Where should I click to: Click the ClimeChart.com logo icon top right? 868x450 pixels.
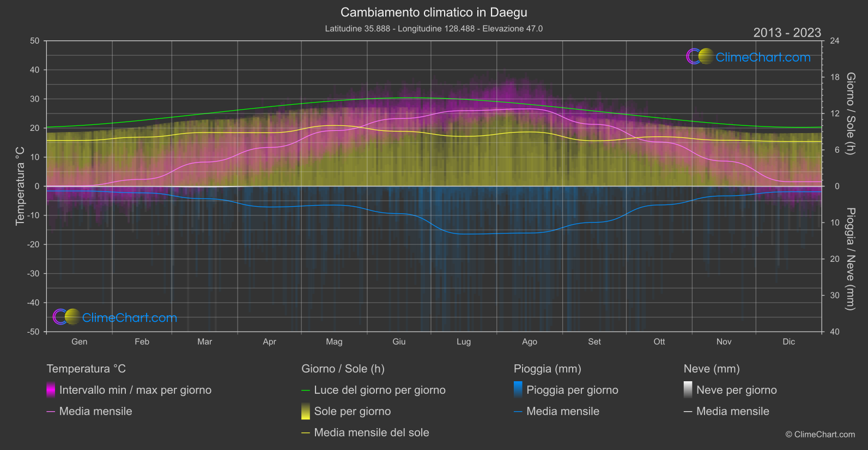tap(700, 56)
